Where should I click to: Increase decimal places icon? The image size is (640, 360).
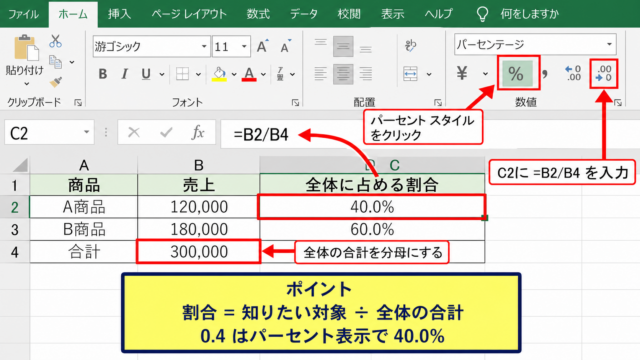(x=573, y=73)
